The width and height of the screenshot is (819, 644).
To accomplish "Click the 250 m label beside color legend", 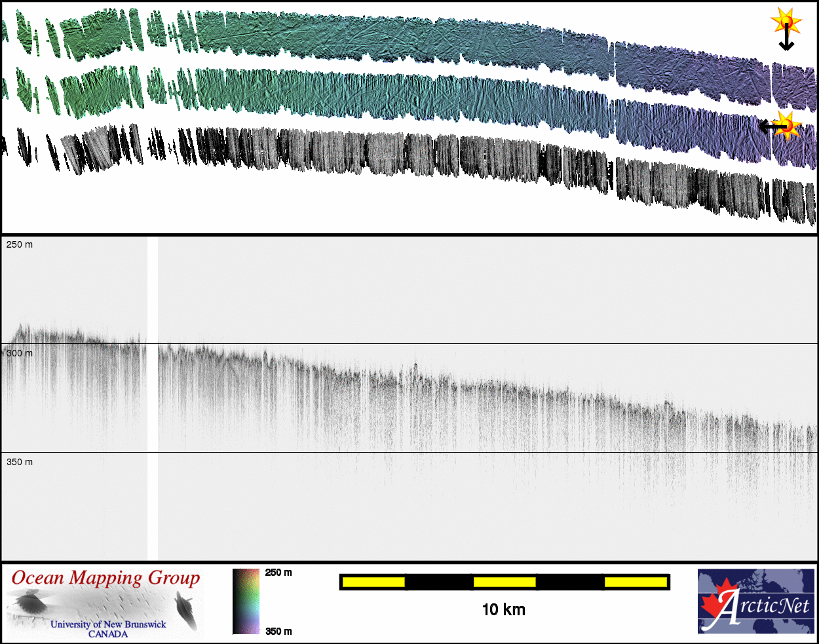I will 278,573.
